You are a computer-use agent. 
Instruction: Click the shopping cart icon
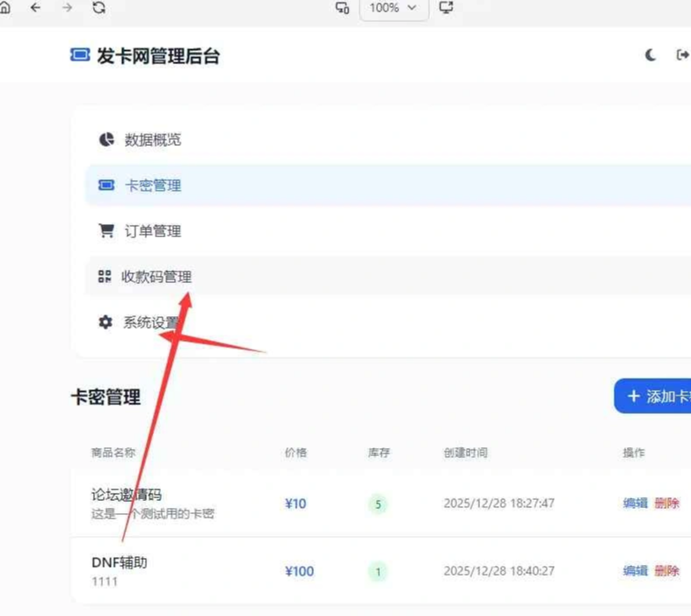point(106,230)
